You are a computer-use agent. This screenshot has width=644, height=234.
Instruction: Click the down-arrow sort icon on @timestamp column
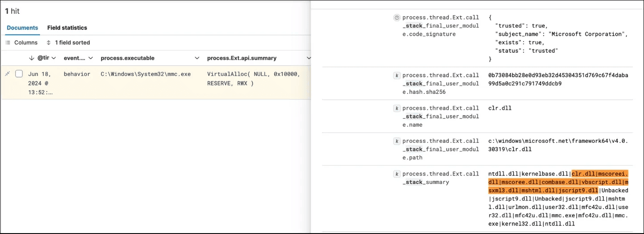(x=31, y=58)
